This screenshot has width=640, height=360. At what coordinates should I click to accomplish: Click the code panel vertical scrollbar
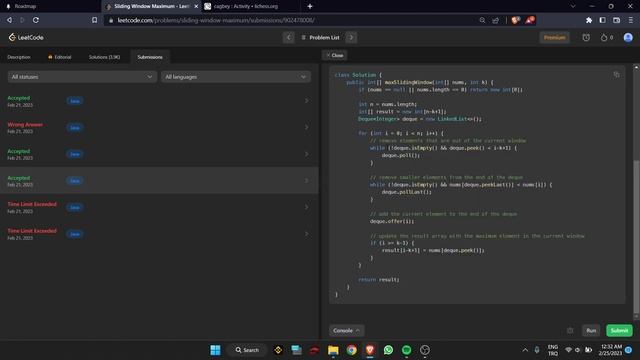pyautogui.click(x=636, y=237)
